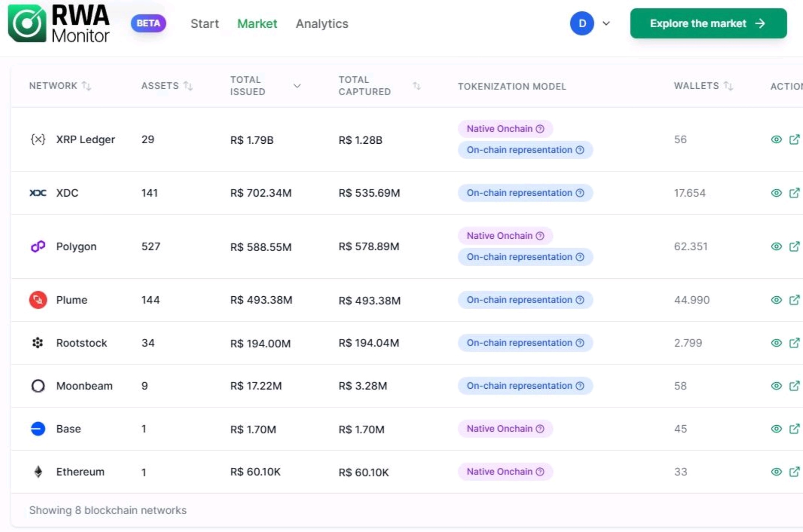The height and width of the screenshot is (532, 803).
Task: Click the eye icon for Base row
Action: [776, 429]
